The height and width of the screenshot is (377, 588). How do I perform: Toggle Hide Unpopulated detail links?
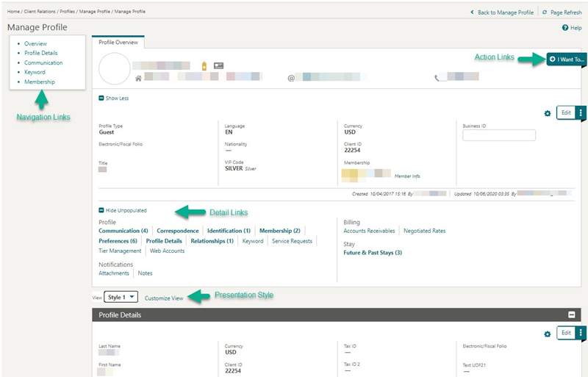[x=123, y=210]
